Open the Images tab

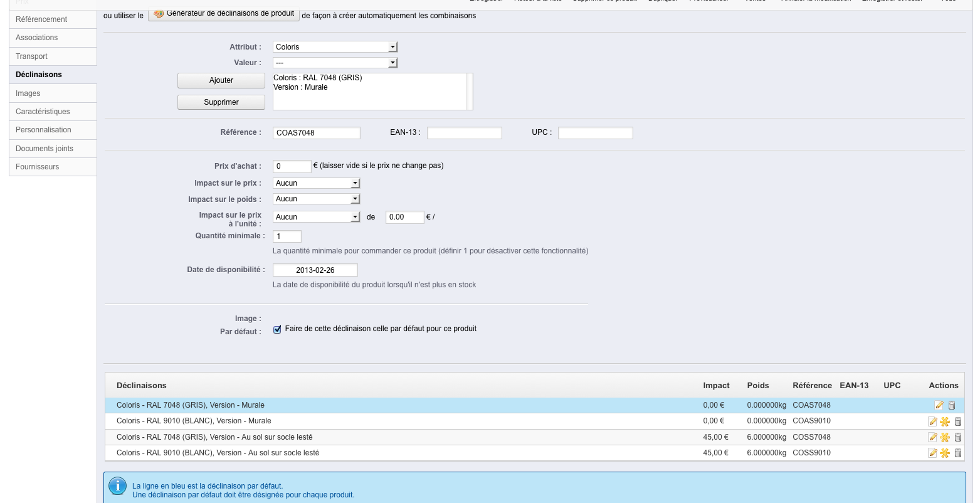tap(53, 93)
